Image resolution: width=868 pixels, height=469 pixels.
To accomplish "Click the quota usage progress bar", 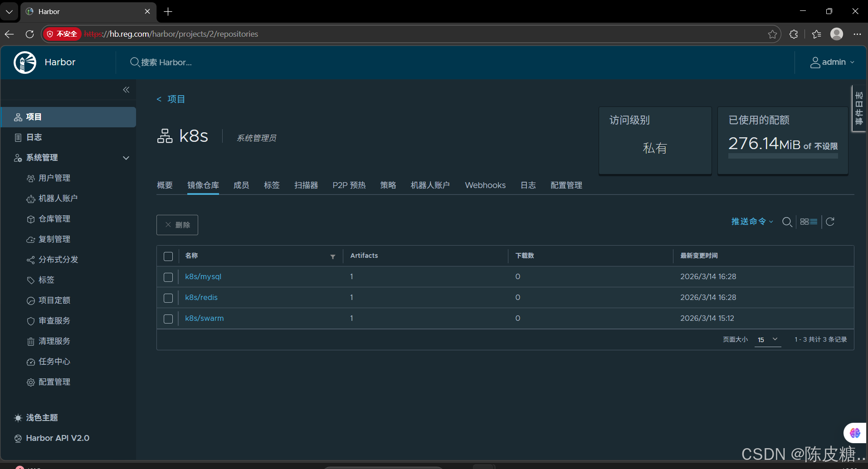I will tap(783, 156).
